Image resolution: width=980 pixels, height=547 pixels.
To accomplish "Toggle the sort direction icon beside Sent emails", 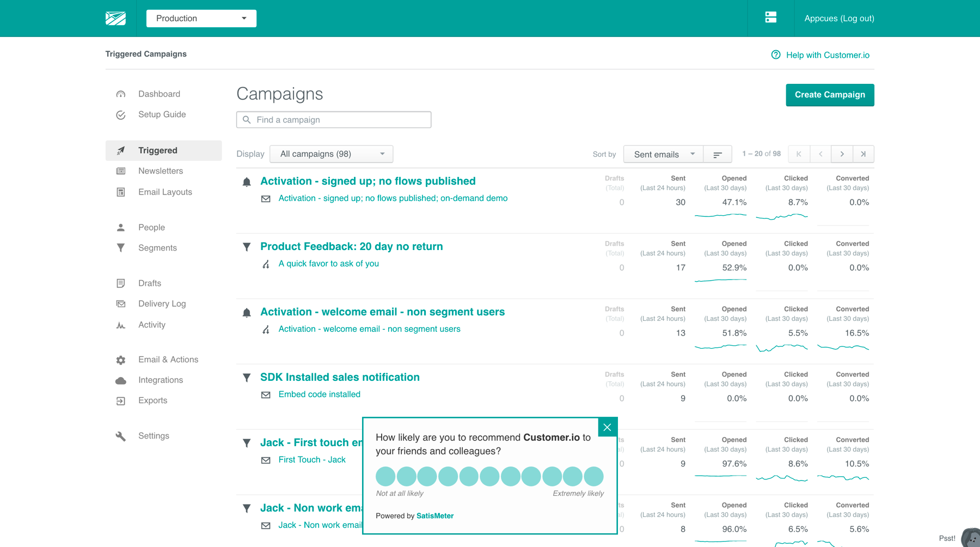I will [718, 154].
